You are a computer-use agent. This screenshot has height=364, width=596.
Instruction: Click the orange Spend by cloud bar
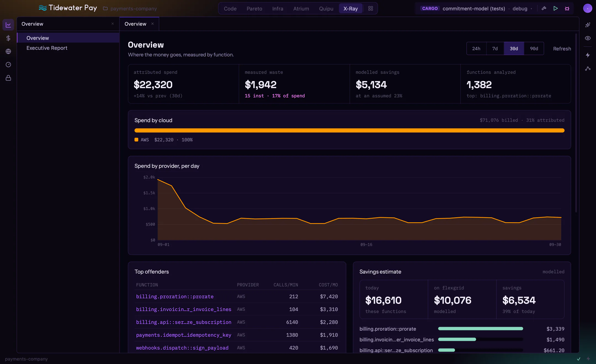(349, 130)
